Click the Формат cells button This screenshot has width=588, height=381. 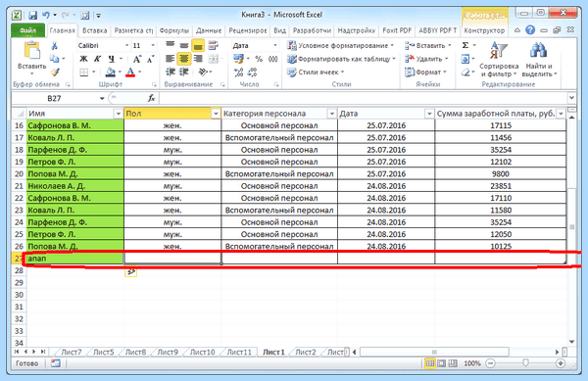[425, 71]
